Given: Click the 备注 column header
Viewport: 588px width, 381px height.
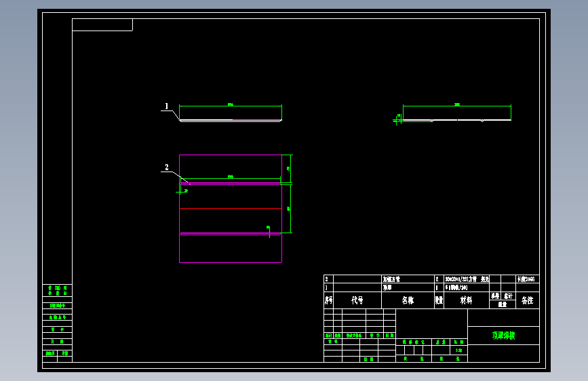Looking at the screenshot, I should [x=527, y=300].
